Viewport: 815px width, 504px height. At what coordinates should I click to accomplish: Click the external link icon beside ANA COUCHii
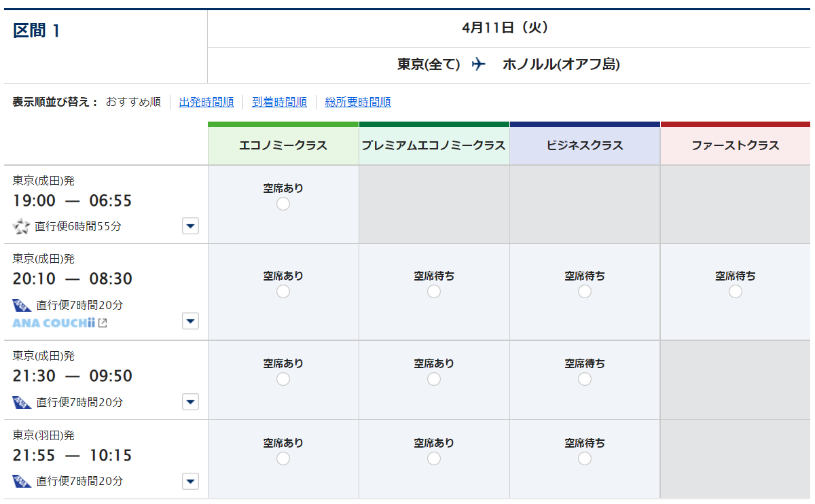(x=103, y=323)
